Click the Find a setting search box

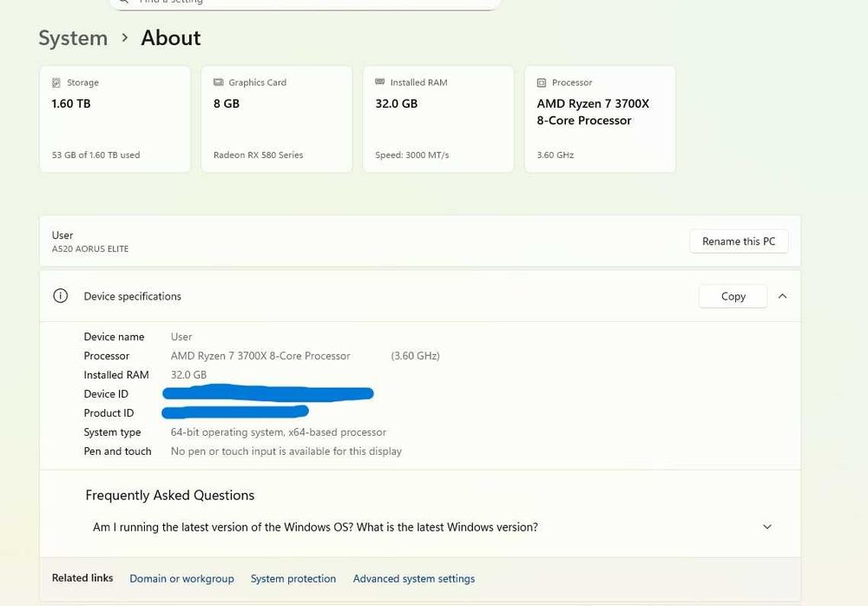coord(305,3)
